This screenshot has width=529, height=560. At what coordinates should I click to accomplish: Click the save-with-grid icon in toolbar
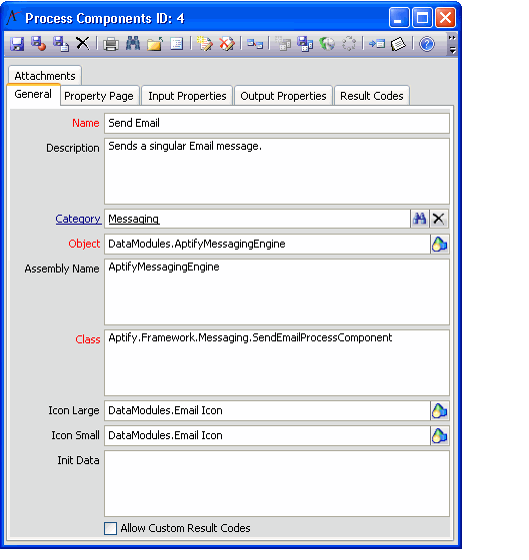coord(305,44)
